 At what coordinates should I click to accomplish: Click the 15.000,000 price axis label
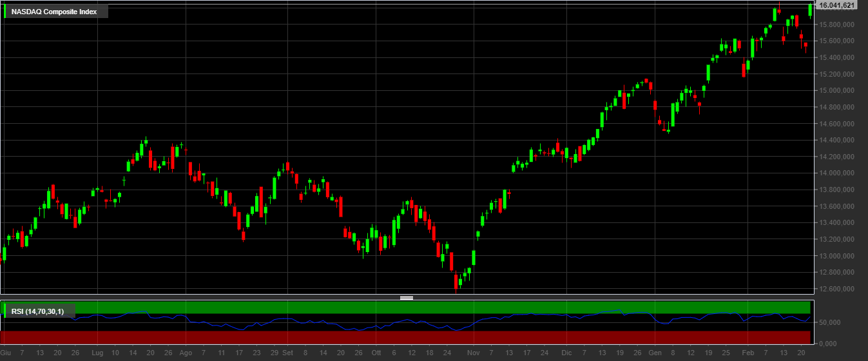point(836,90)
